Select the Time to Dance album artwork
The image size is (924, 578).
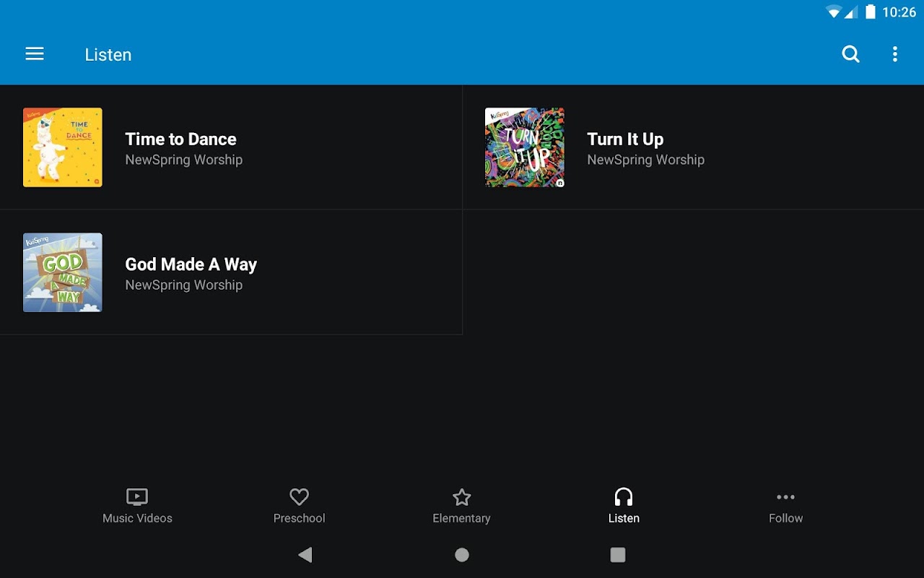(63, 147)
